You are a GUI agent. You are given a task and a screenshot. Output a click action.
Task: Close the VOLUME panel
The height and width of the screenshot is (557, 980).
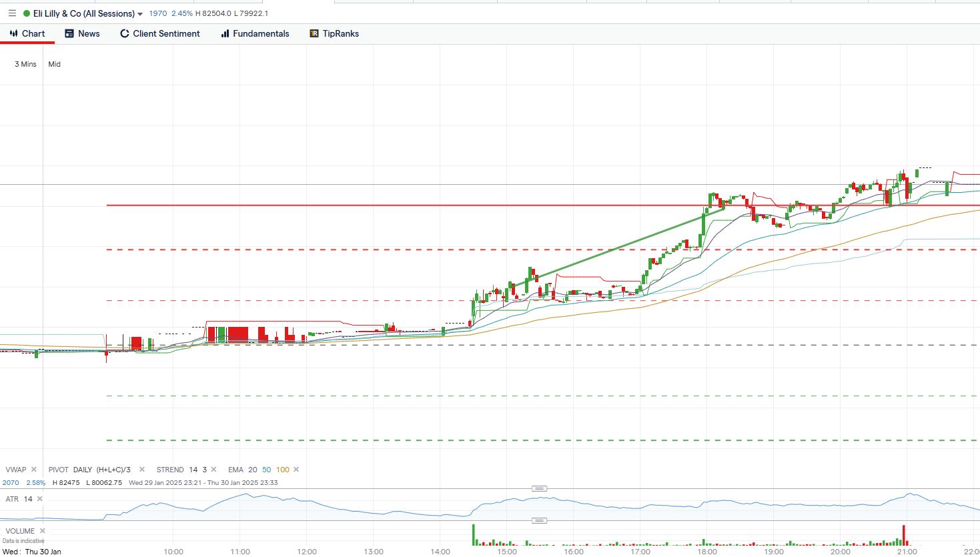coord(42,531)
